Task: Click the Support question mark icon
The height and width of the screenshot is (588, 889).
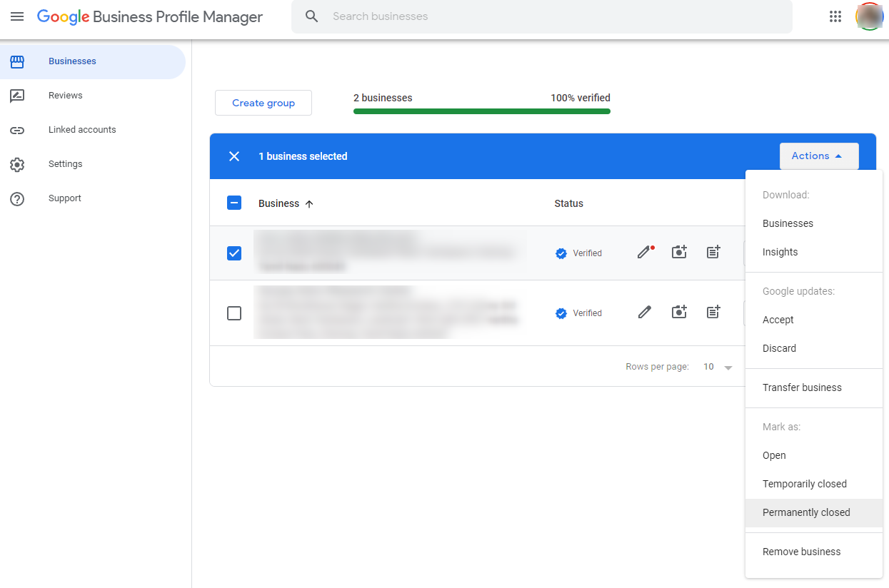Action: click(x=17, y=198)
